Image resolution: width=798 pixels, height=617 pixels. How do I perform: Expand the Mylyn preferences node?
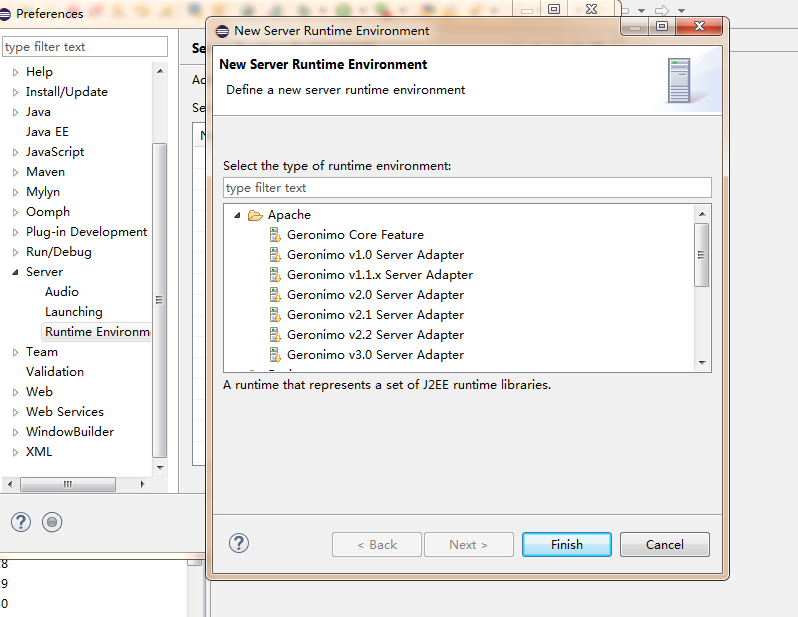coord(15,192)
